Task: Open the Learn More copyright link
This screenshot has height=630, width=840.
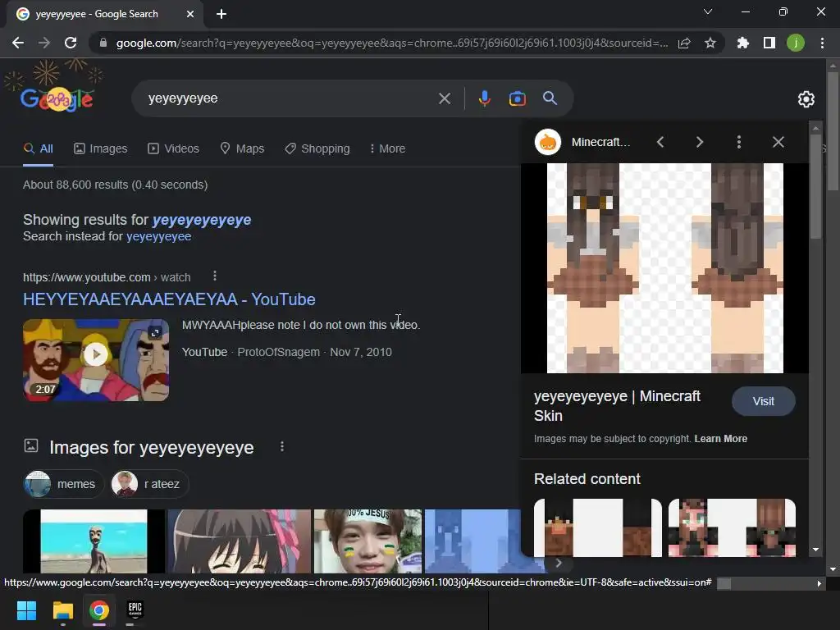Action: [x=720, y=439]
